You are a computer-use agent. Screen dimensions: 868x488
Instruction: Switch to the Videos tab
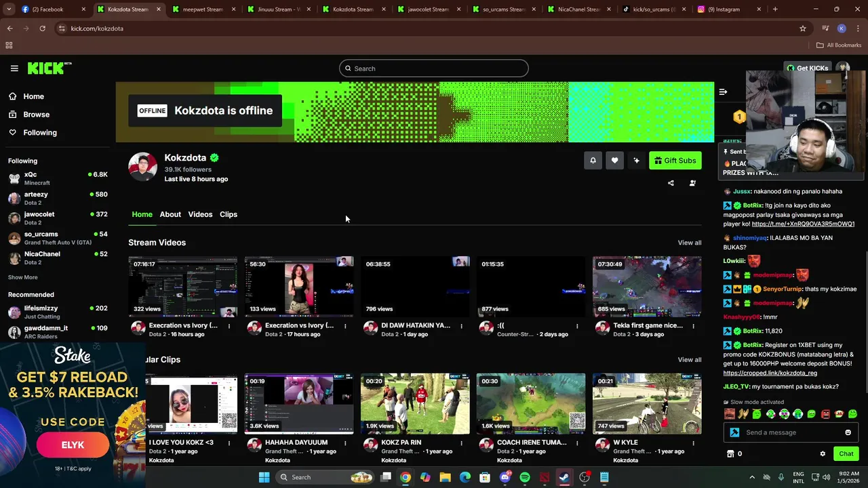pyautogui.click(x=200, y=214)
